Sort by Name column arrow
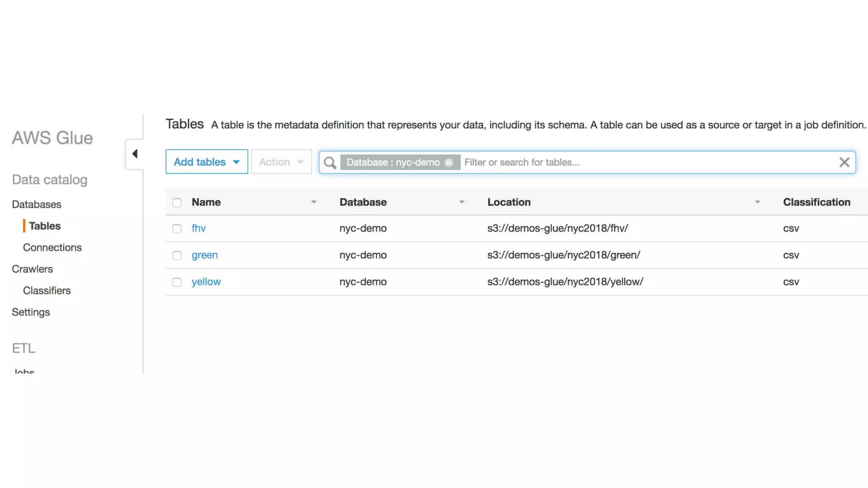 click(x=314, y=202)
